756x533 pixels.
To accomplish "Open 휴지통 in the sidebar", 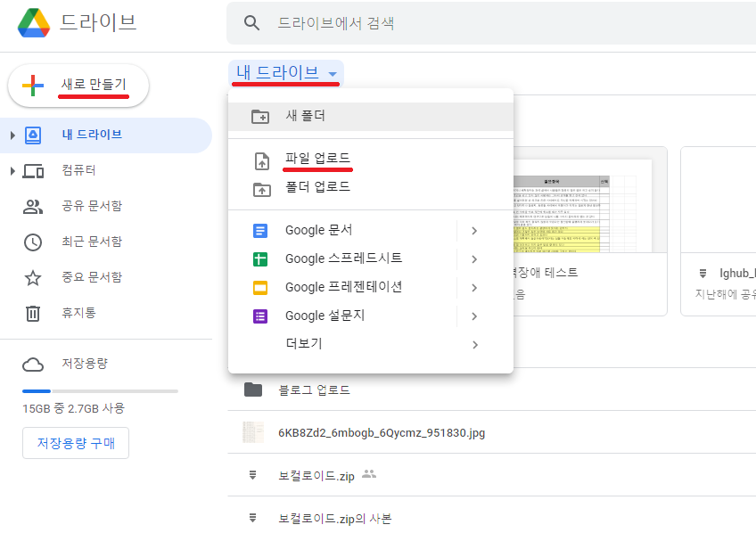I will tap(78, 313).
